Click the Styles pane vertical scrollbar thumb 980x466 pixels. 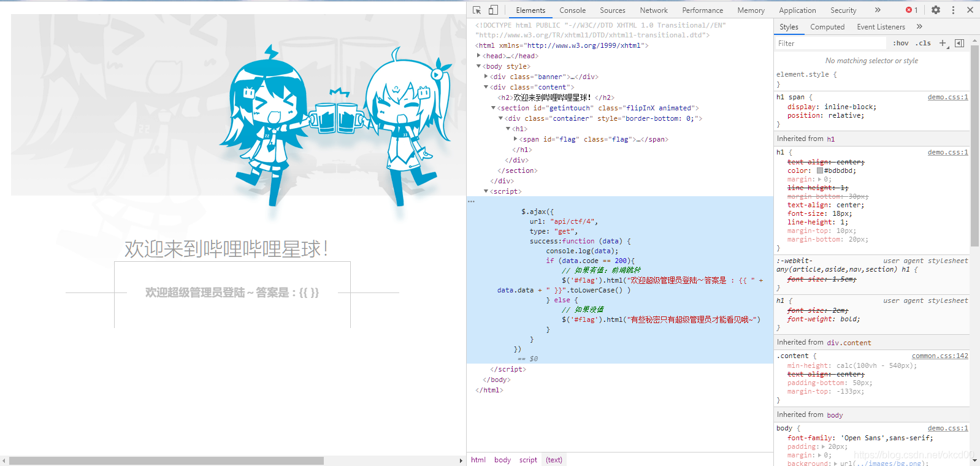click(974, 145)
